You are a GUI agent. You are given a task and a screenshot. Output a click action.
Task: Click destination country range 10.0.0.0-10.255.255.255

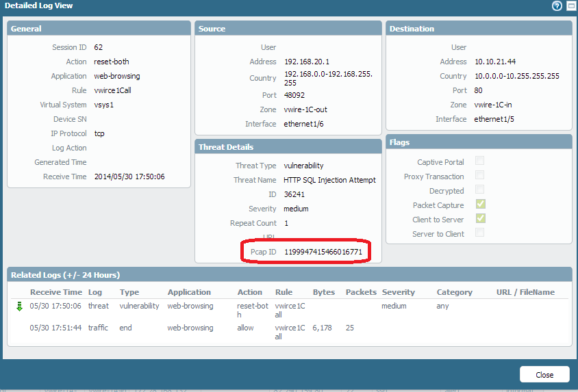coord(517,76)
